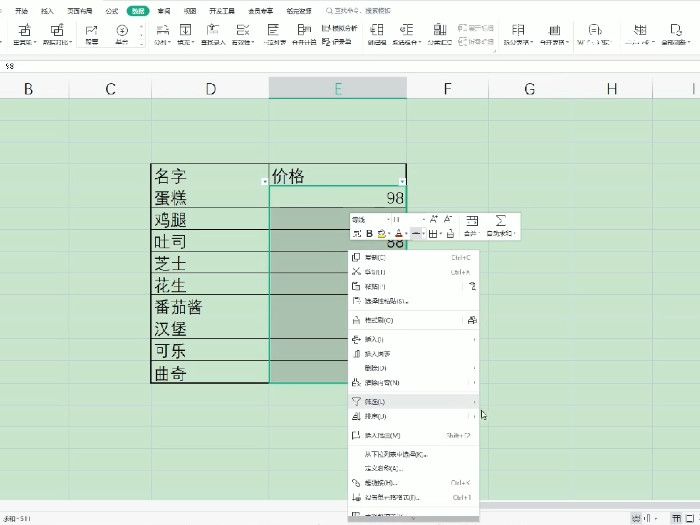Screen dimensions: 700x525
Task: Click the Subtotal icon in ribbon
Action: [440, 30]
